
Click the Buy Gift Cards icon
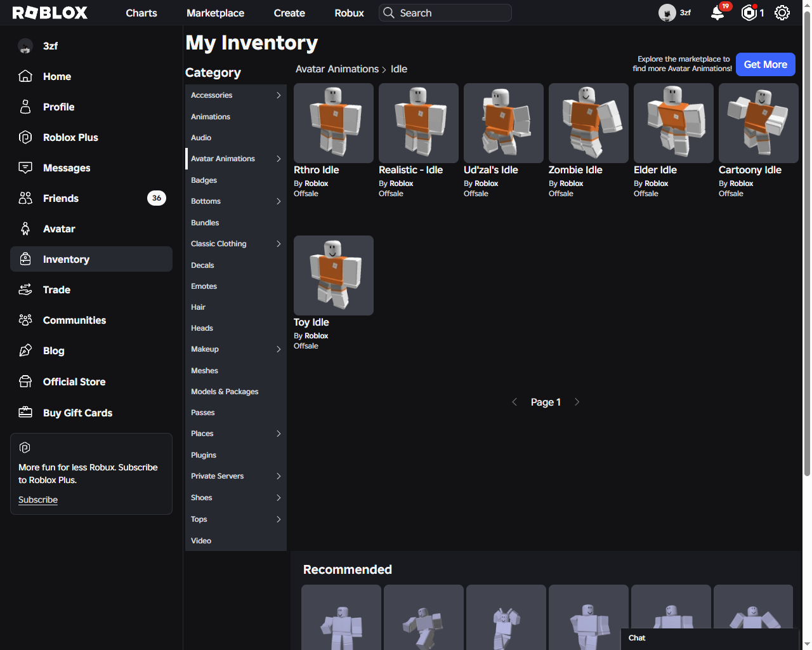coord(25,413)
